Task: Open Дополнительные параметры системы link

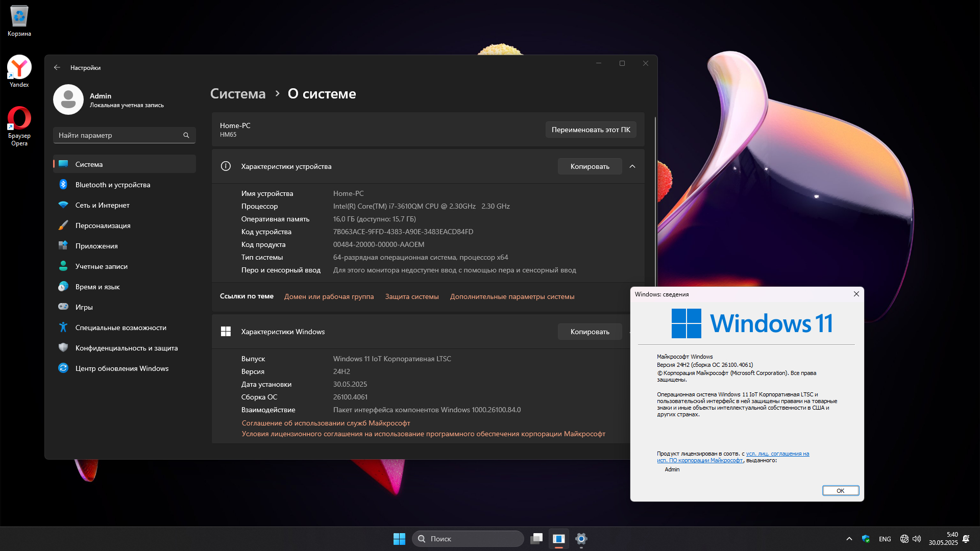Action: [x=512, y=296]
